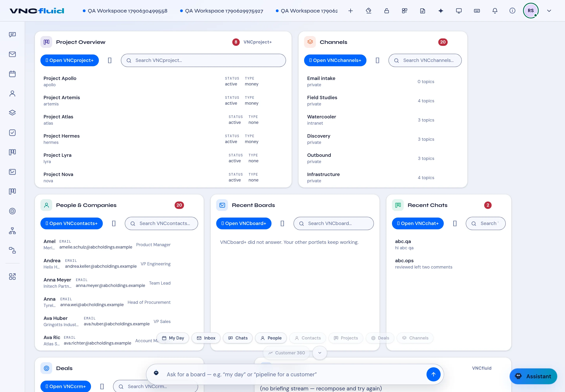Image resolution: width=565 pixels, height=392 pixels.
Task: Click the document note icon in top bar
Action: click(x=423, y=11)
